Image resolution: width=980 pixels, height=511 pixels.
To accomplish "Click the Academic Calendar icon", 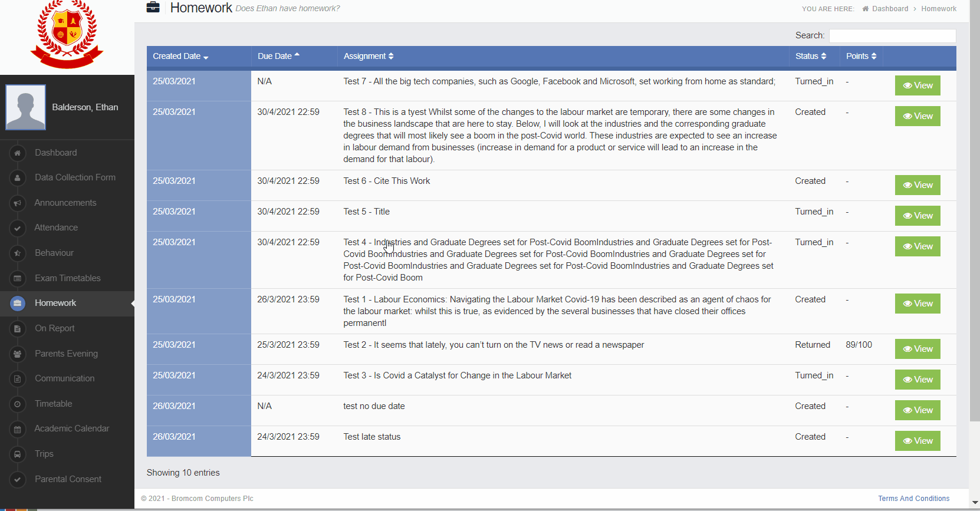I will (x=18, y=429).
